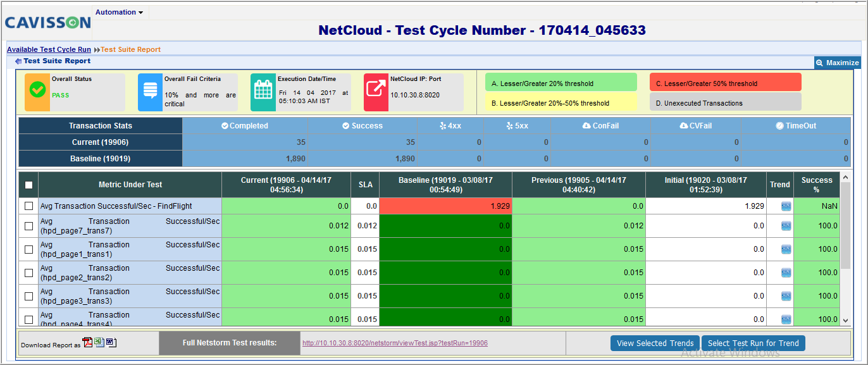Viewport: 868px width, 365px height.
Task: Click the back arrow beside Test Suite Report
Action: coord(18,61)
